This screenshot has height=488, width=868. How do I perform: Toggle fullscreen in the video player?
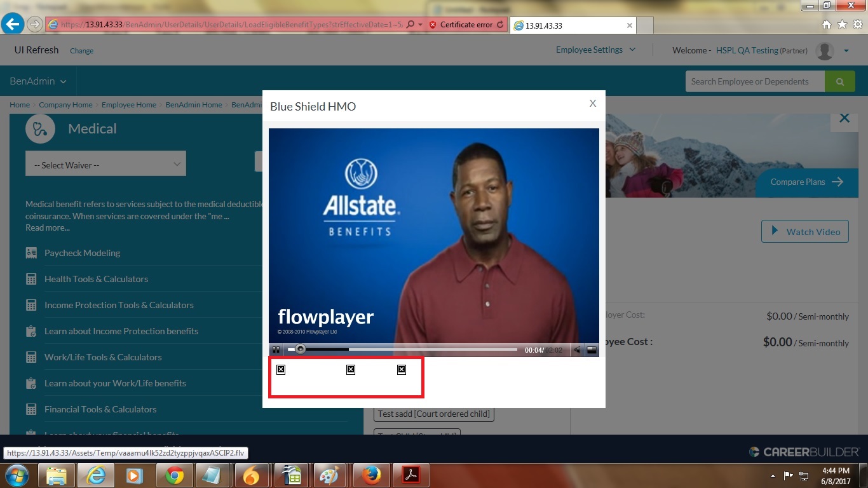(x=592, y=349)
